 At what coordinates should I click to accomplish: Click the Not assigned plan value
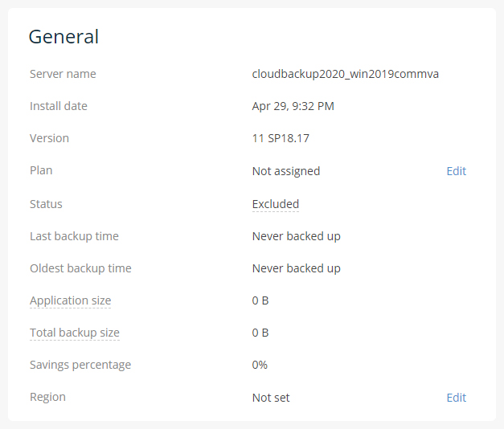pyautogui.click(x=286, y=171)
